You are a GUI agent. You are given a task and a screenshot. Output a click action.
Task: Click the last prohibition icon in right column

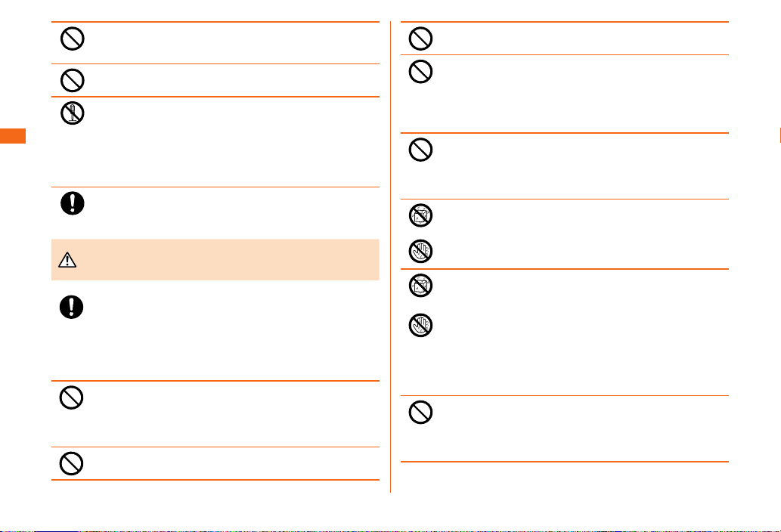tap(420, 412)
